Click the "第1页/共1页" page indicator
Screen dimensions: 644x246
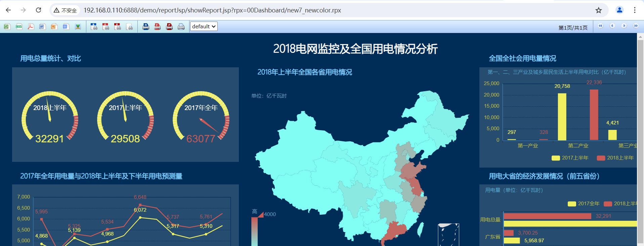(x=573, y=28)
